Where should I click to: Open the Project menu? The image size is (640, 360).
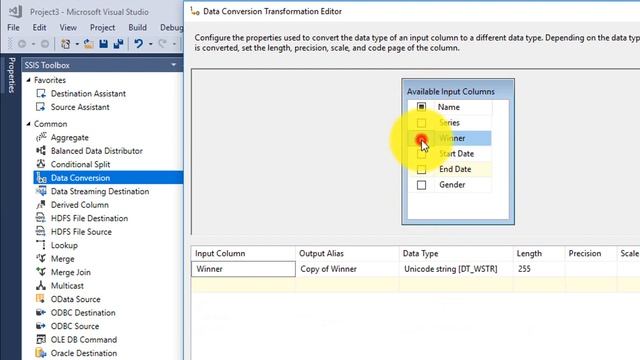[102, 27]
